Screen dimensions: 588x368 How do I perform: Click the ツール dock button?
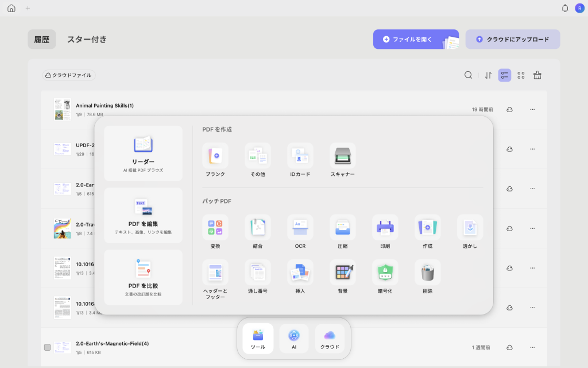click(258, 338)
